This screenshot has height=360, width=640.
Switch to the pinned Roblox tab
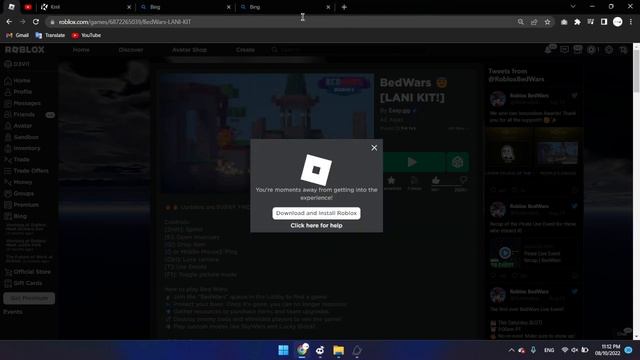tap(11, 7)
